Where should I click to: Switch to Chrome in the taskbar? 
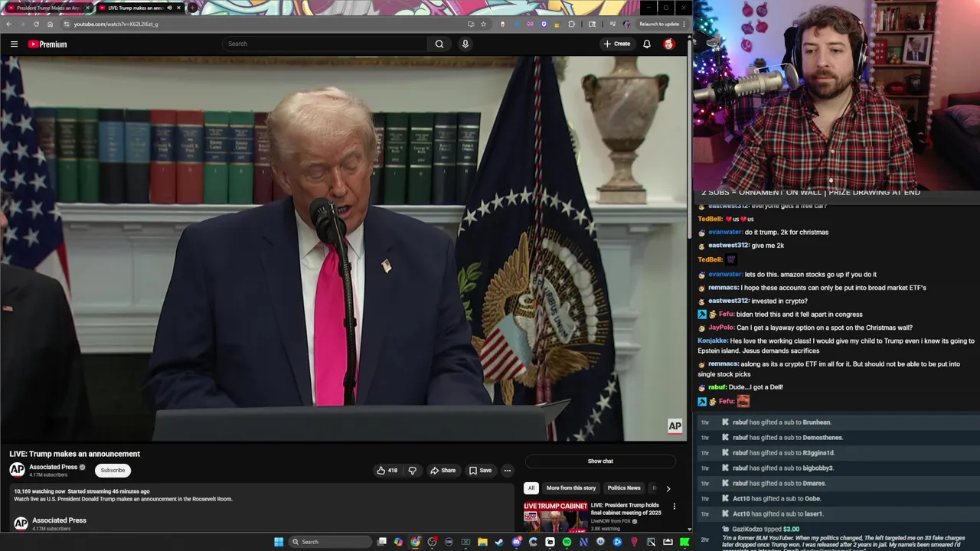coord(415,542)
